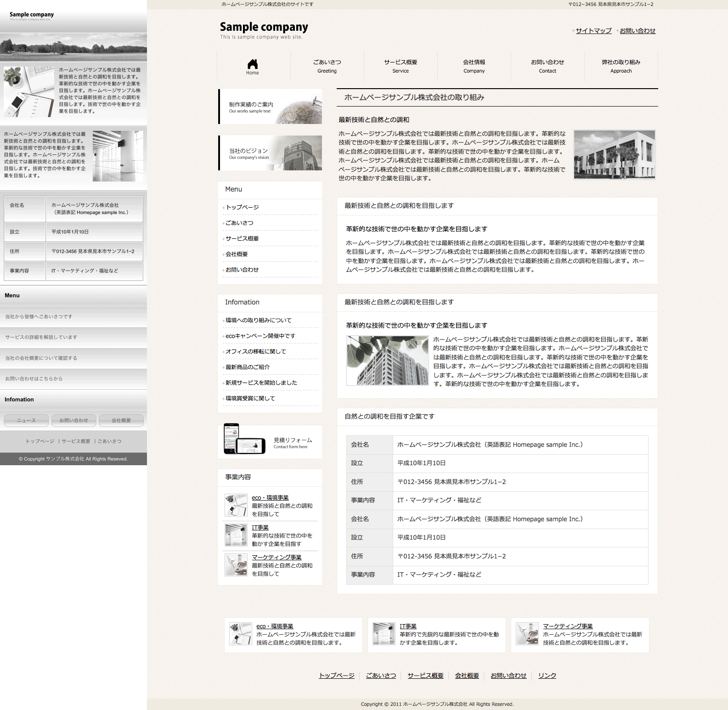Screen dimensions: 728x710
Task: Select トップページ in the center Menu list
Action: point(242,207)
